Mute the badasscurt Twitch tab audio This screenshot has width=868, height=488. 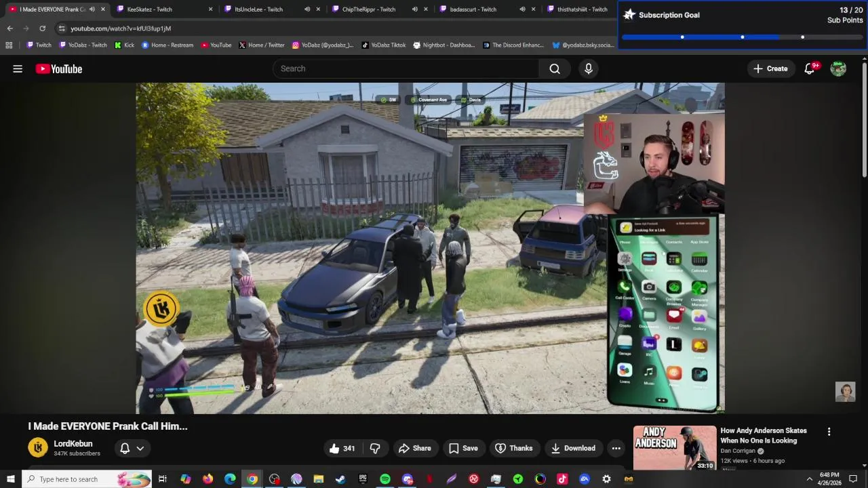tap(522, 9)
